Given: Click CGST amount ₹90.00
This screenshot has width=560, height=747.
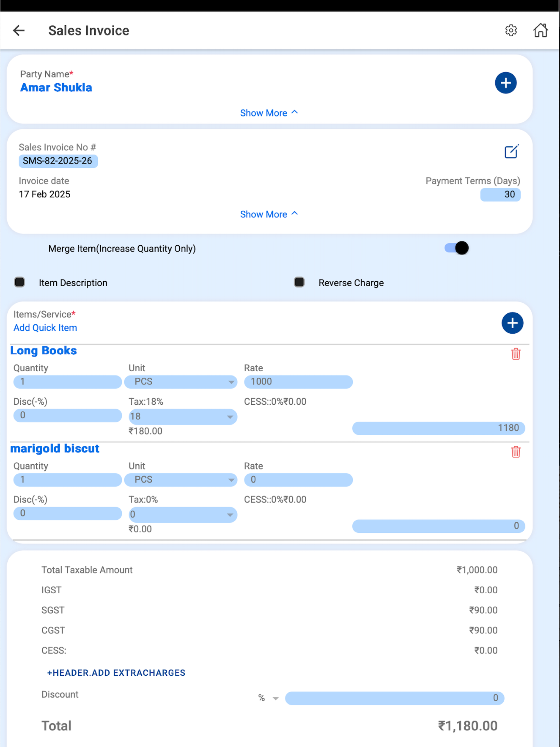Looking at the screenshot, I should pos(483,630).
